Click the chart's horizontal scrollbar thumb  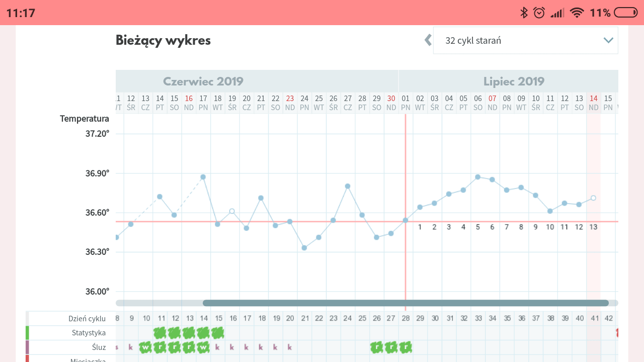click(405, 303)
